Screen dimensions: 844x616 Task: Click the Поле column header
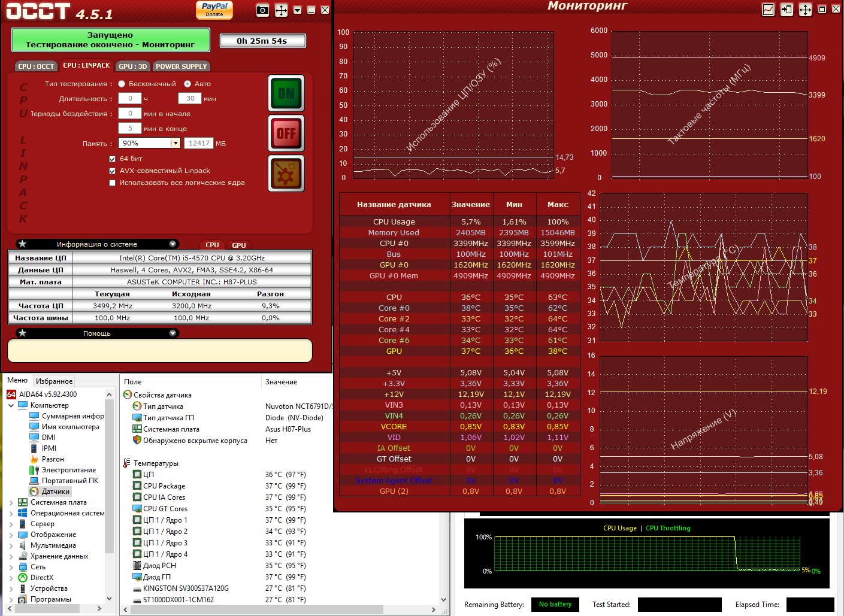190,382
